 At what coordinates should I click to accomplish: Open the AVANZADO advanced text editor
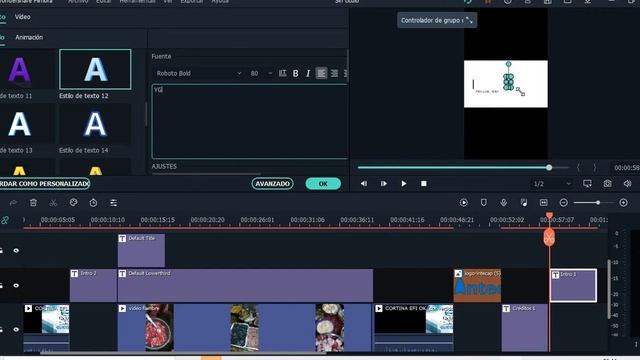(x=272, y=184)
